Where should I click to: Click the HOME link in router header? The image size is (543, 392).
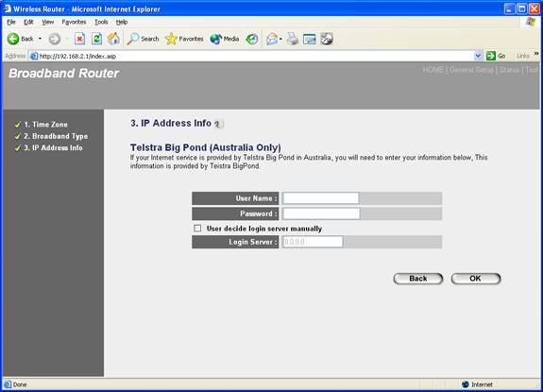click(x=433, y=70)
